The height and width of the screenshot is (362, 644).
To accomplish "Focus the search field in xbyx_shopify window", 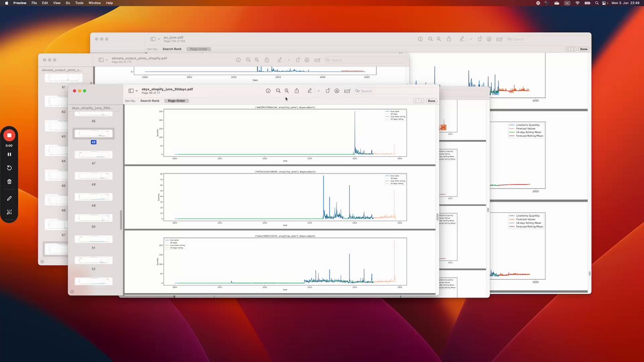I will 394,91.
